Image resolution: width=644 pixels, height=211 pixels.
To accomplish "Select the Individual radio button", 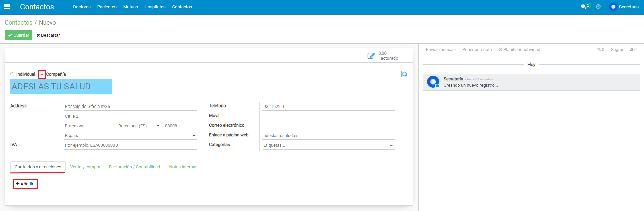I will click(12, 74).
